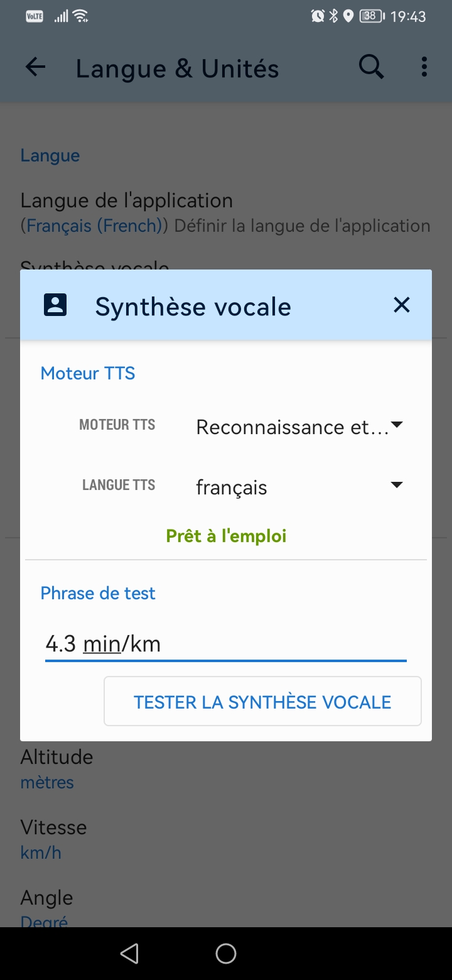The width and height of the screenshot is (452, 980).
Task: Click the Langue TTS dropdown arrow
Action: [396, 485]
